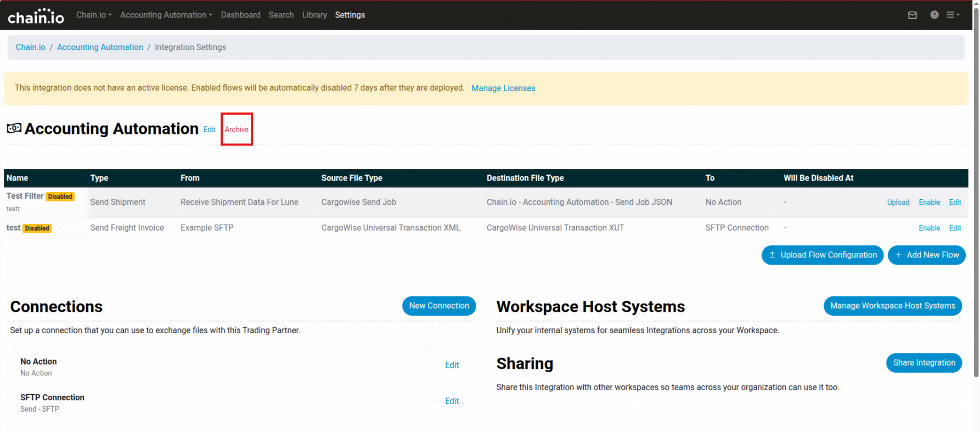
Task: Click the Type column header
Action: [x=99, y=178]
